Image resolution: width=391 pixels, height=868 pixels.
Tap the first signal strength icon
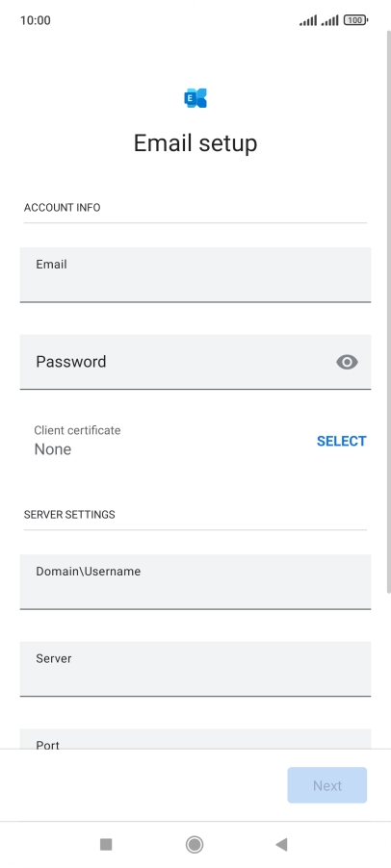point(308,20)
